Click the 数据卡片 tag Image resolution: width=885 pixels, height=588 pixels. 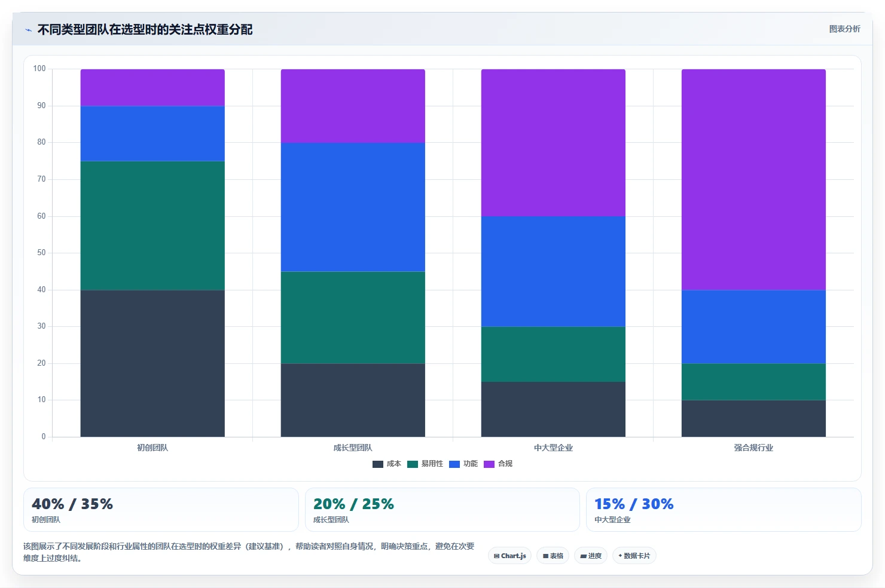[x=634, y=556]
